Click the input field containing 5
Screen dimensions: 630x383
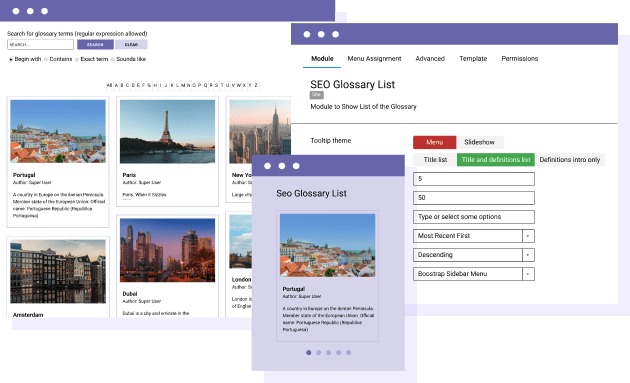coord(474,179)
